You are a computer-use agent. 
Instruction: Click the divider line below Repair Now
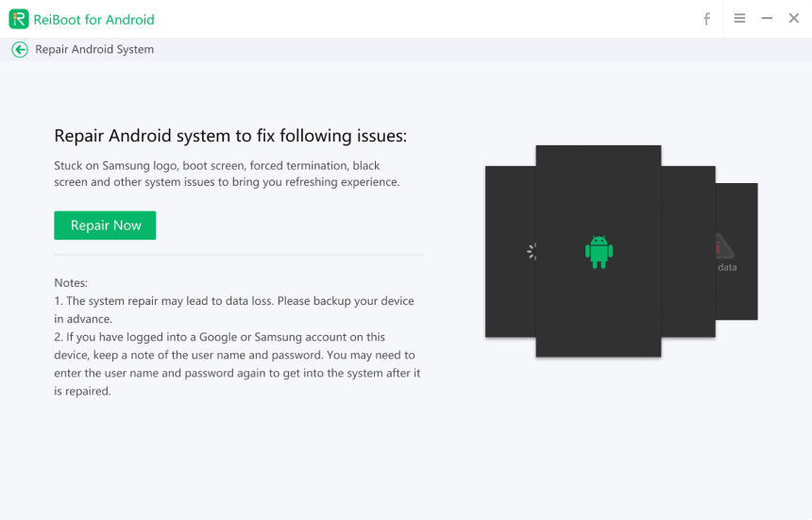tap(239, 255)
